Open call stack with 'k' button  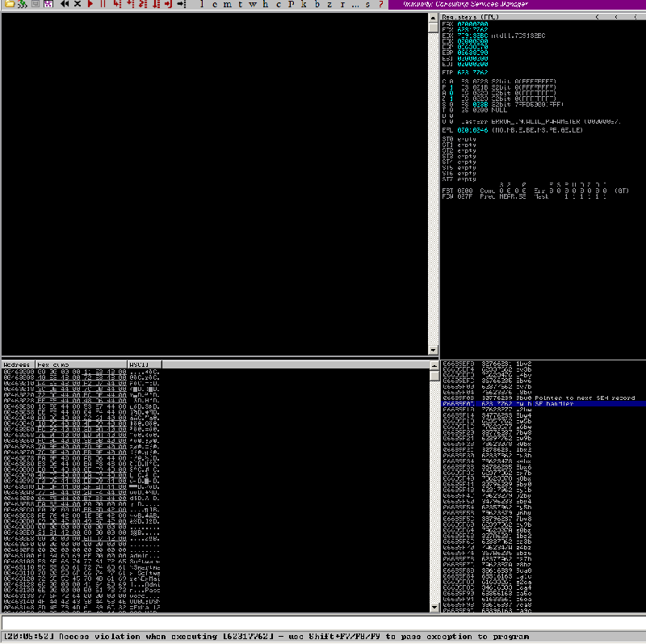click(303, 5)
